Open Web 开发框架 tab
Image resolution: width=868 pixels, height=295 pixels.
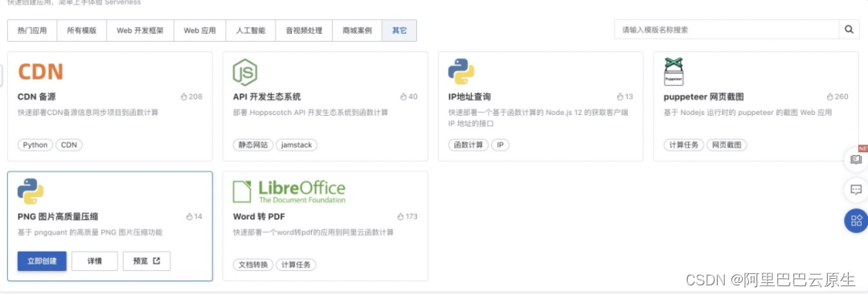140,31
